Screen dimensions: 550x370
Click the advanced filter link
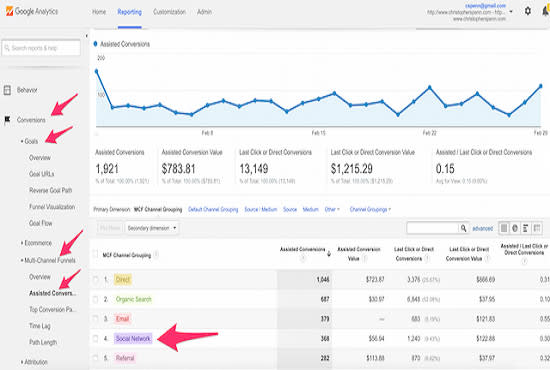tap(483, 229)
